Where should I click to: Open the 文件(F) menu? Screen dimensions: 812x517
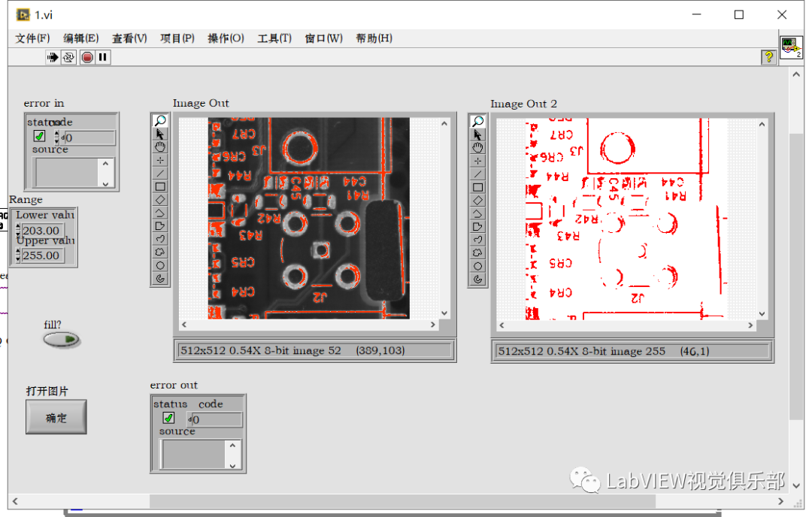point(32,38)
